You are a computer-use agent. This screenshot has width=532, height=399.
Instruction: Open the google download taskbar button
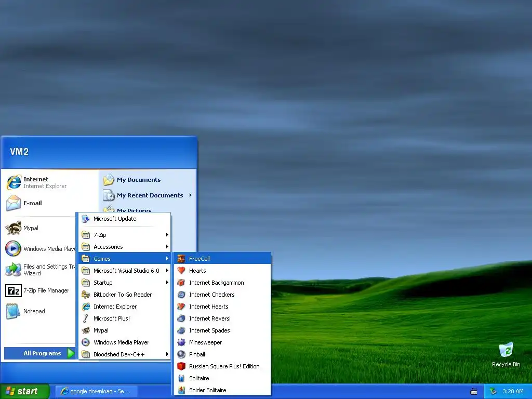(96, 391)
